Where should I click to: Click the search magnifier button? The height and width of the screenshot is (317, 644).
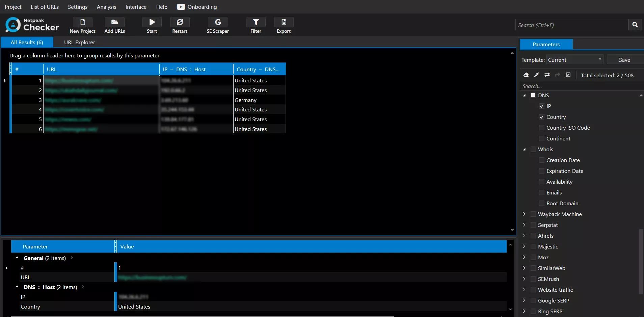coord(635,25)
